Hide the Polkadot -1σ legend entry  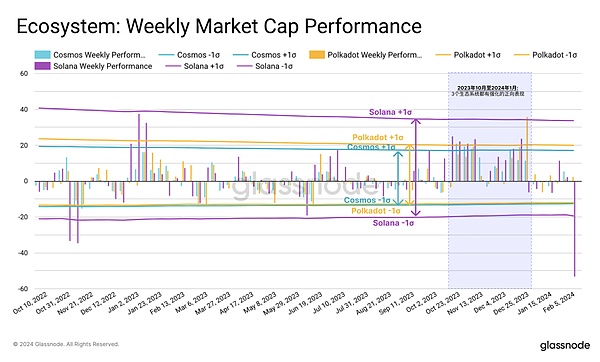pos(545,55)
